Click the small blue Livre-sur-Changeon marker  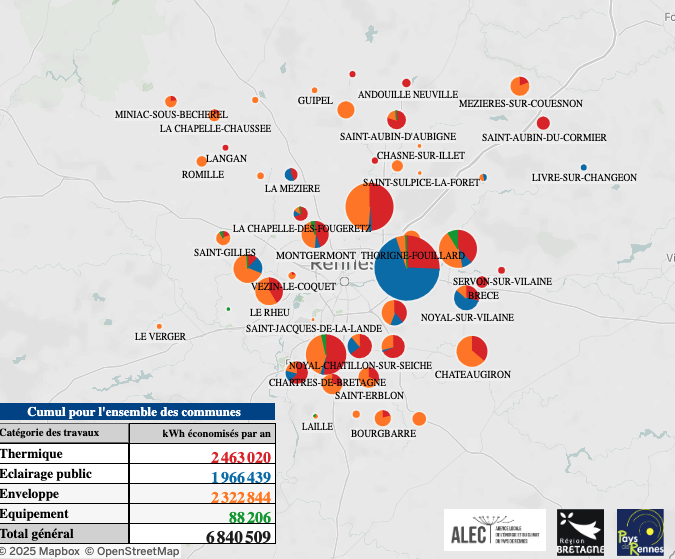click(x=584, y=167)
